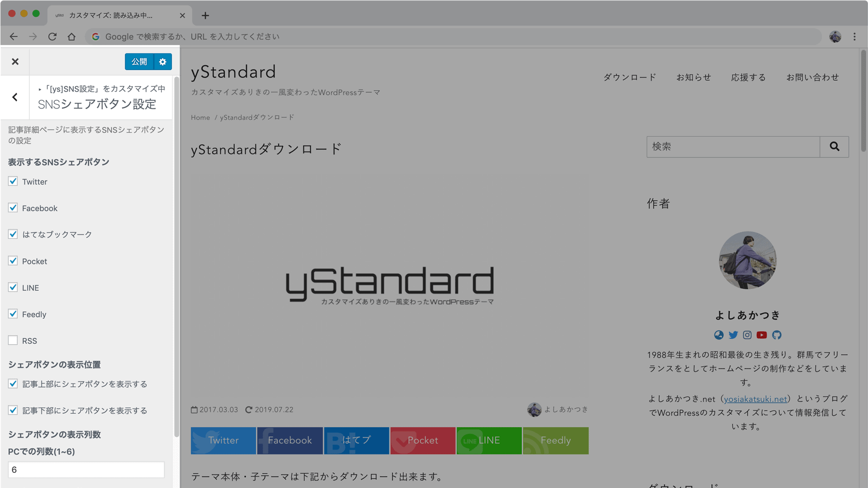Open 応援する in site navigation
The height and width of the screenshot is (488, 868).
click(749, 78)
